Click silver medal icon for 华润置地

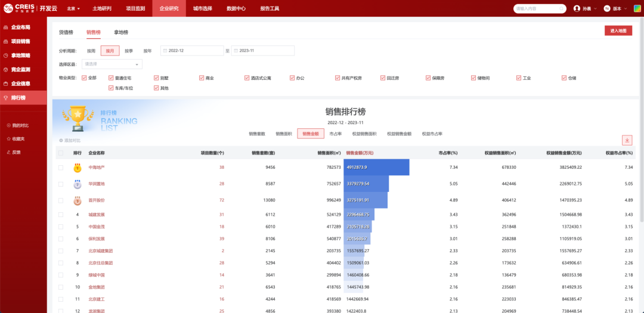77,184
